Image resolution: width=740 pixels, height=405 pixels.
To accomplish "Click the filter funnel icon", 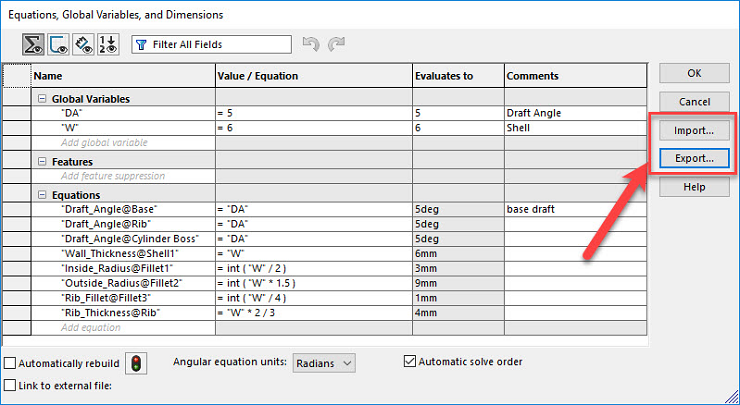I will coord(141,45).
